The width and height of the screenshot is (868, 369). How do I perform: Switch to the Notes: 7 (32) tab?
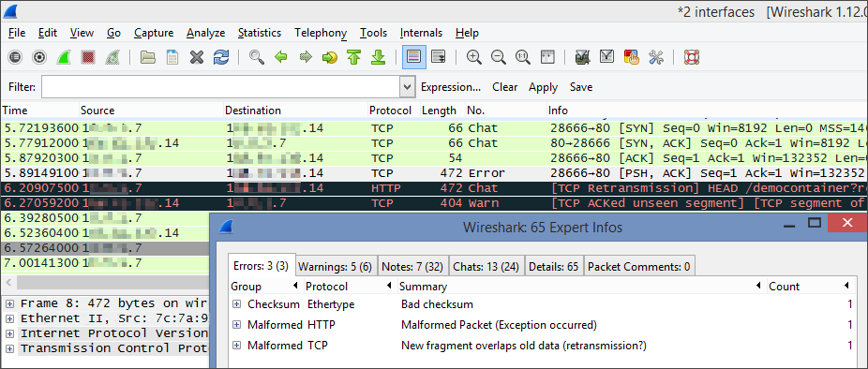[412, 267]
